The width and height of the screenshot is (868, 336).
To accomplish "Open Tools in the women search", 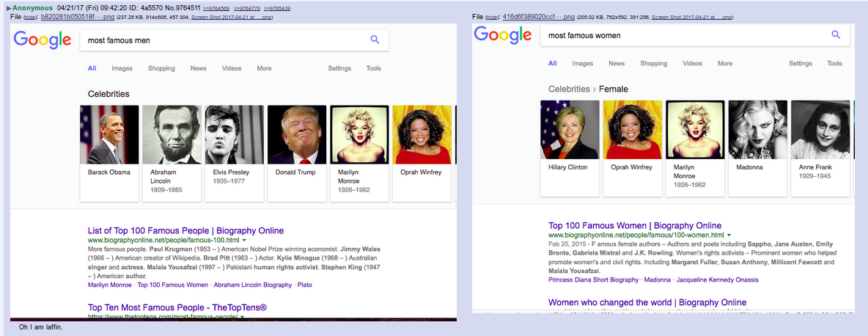I will click(x=835, y=64).
